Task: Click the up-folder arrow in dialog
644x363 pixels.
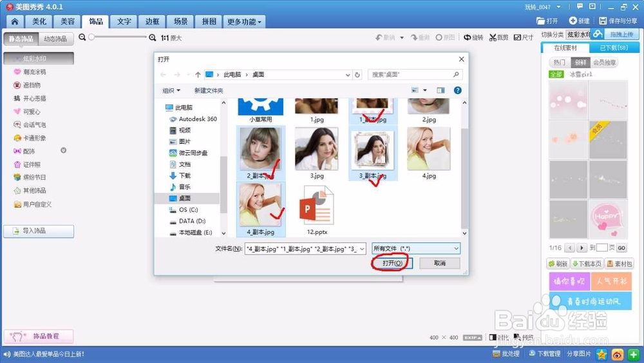Action: pyautogui.click(x=198, y=74)
